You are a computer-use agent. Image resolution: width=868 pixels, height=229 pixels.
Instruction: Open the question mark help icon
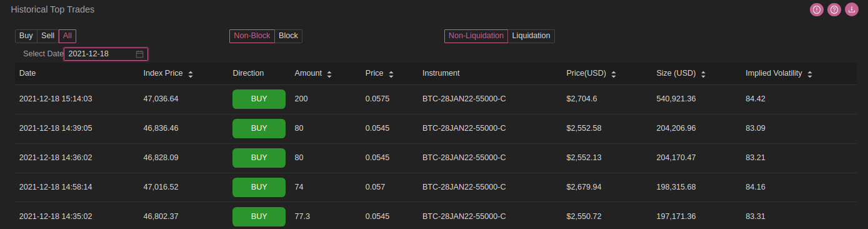[x=834, y=9]
